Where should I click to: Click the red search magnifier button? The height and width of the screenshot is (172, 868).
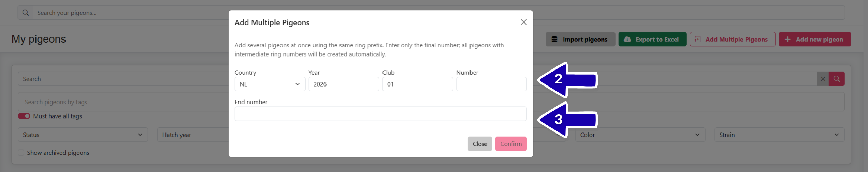pyautogui.click(x=836, y=79)
